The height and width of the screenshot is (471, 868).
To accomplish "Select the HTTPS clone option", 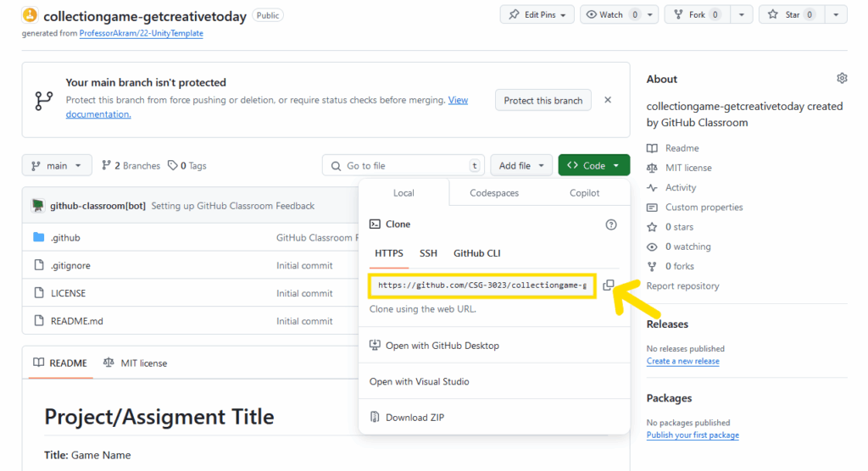I will 389,253.
